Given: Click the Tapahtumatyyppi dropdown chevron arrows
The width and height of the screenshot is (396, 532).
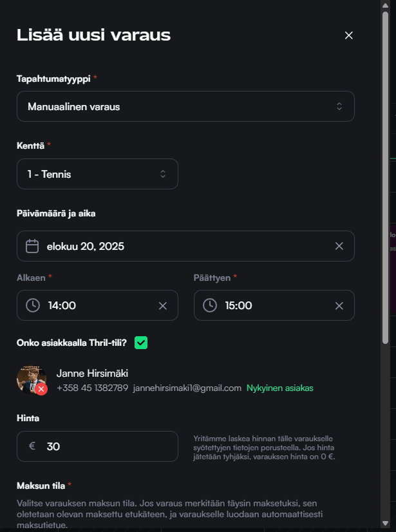Looking at the screenshot, I should click(339, 106).
